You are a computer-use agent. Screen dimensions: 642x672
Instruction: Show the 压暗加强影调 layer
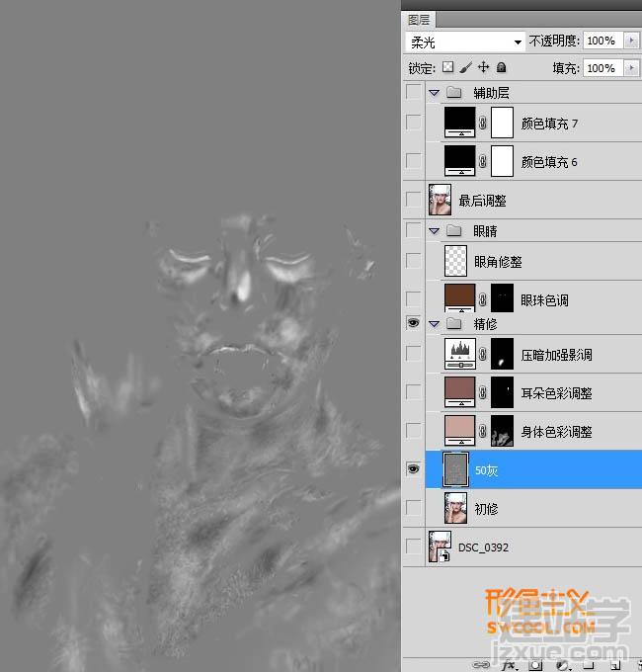(x=413, y=354)
